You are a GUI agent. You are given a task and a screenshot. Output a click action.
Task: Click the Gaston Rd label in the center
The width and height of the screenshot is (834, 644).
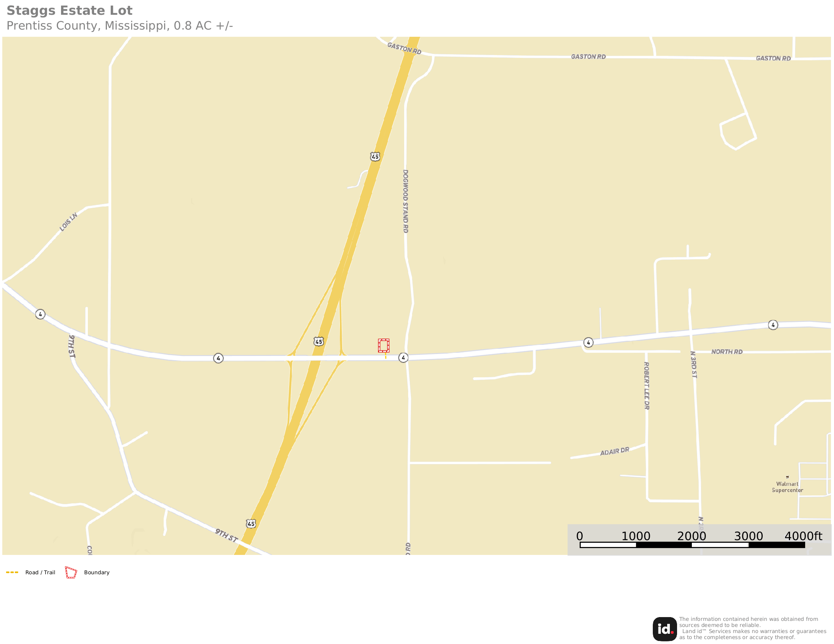click(588, 56)
